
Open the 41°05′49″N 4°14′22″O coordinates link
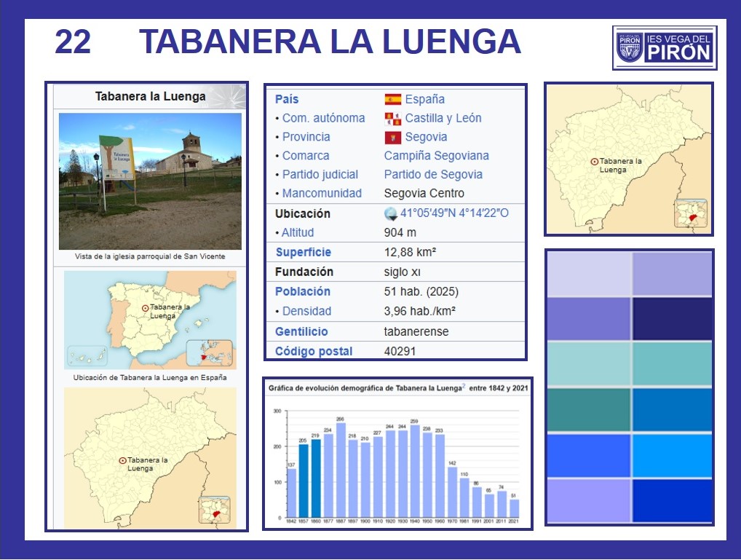coord(454,214)
